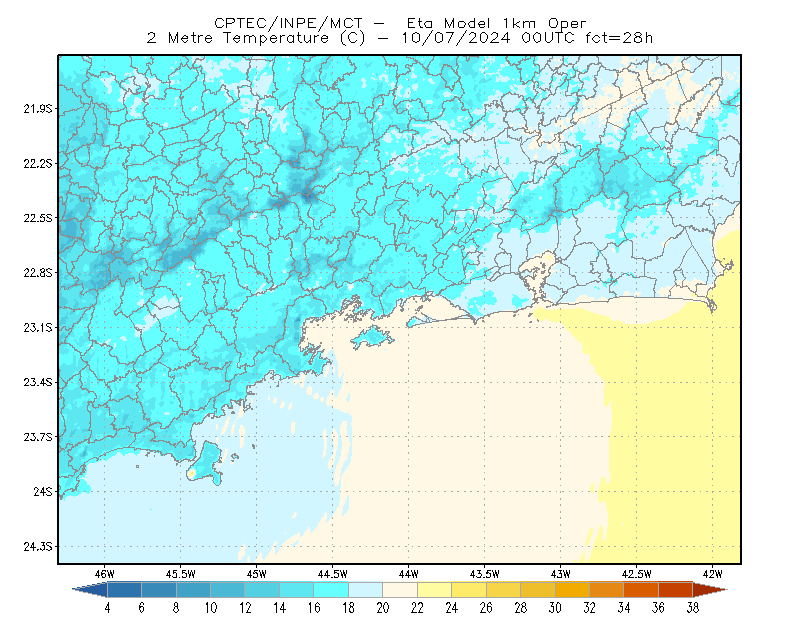Select the '45W' longitude label
This screenshot has width=800, height=618.
(257, 574)
